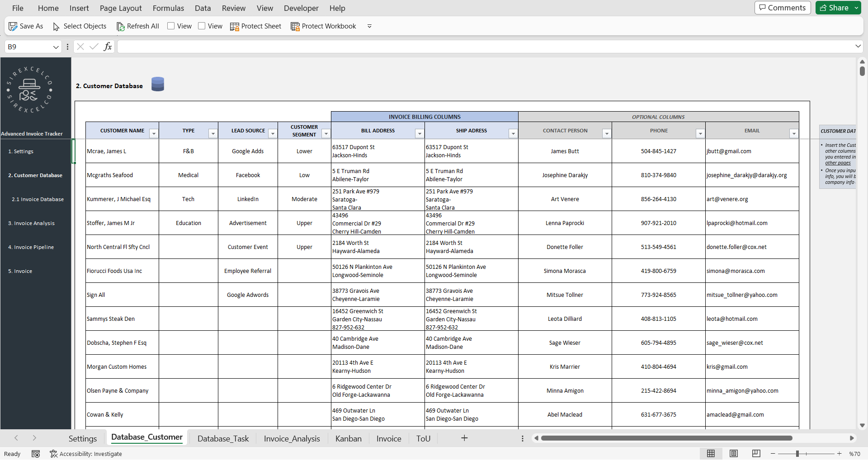Open the Data ribbon tab

click(x=203, y=8)
